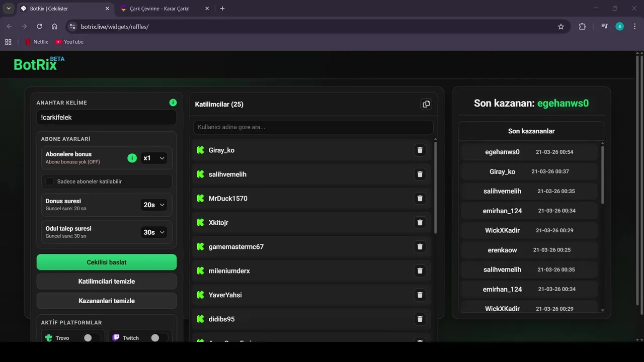
Task: Click the participants list scrollbar
Action: [435, 187]
